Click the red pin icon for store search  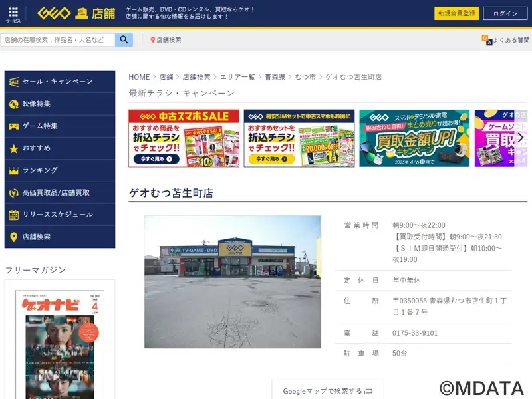[153, 40]
